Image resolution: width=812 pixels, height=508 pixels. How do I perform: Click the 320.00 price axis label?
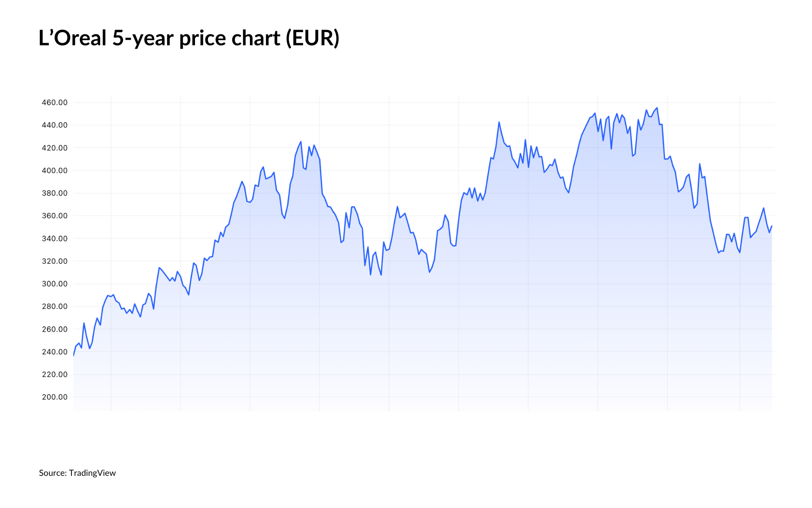[55, 261]
